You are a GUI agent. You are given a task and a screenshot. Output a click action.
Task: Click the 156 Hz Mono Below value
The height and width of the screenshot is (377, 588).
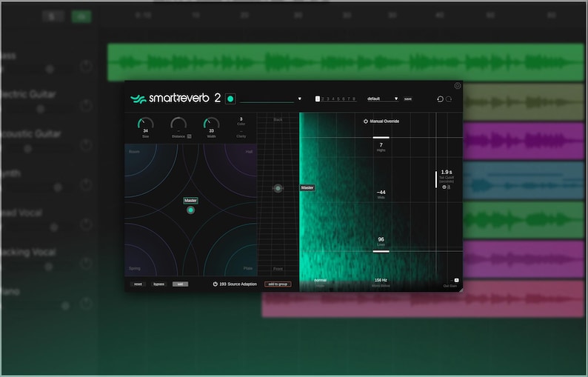pyautogui.click(x=381, y=280)
